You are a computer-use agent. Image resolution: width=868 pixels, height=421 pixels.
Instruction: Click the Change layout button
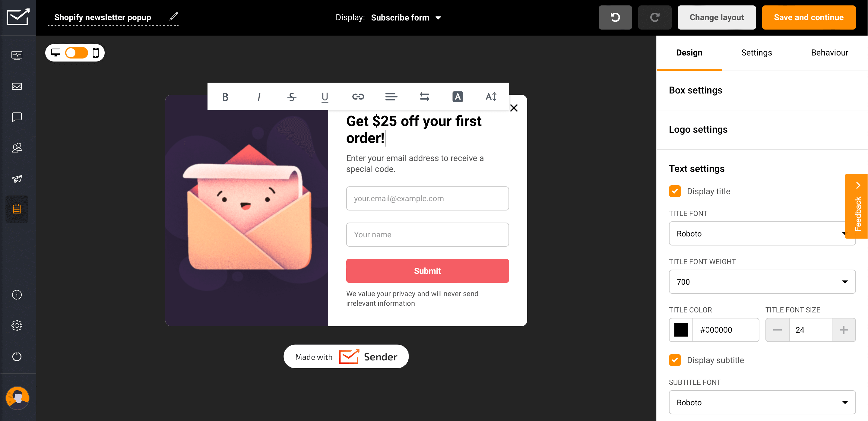[x=717, y=17]
